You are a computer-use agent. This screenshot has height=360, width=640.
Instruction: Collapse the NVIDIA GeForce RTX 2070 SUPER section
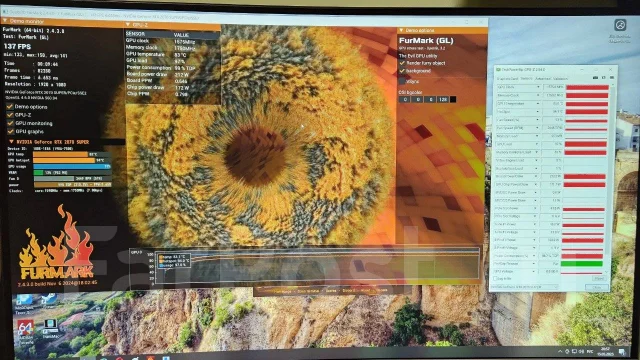pyautogui.click(x=11, y=142)
